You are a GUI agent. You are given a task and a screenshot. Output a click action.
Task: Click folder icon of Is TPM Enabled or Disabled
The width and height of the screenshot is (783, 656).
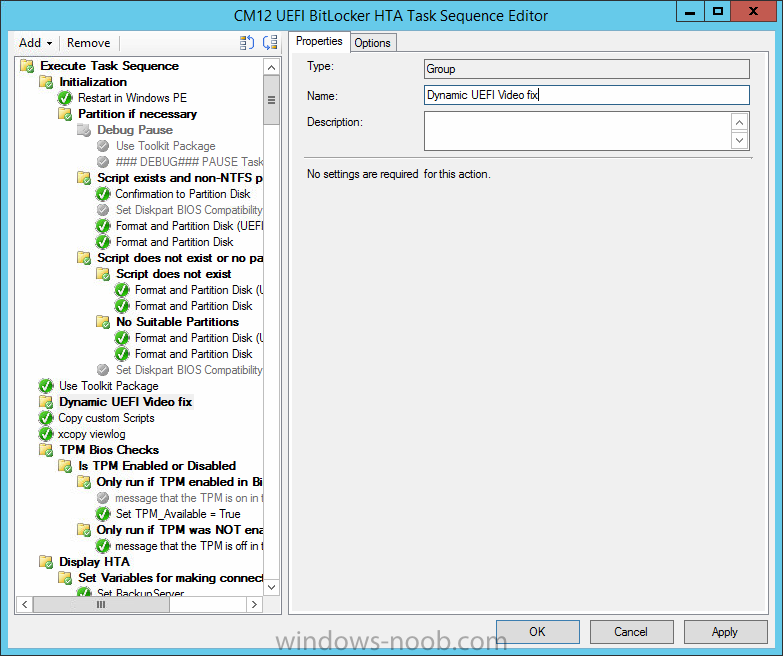[65, 466]
